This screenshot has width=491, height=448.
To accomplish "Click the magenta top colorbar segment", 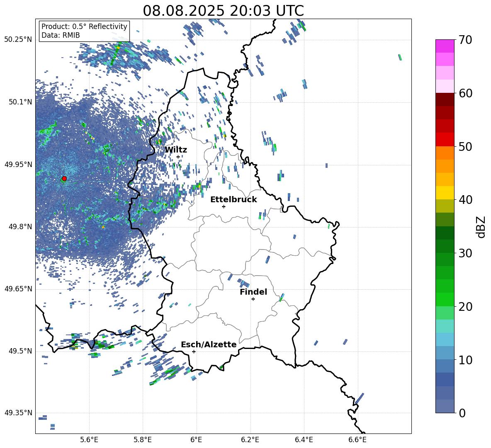I will point(445,46).
